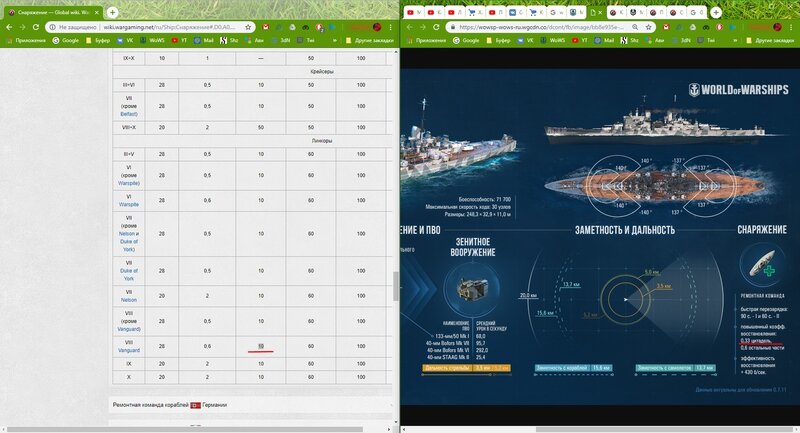This screenshot has width=800, height=433.
Task: Click 'Крейсеры' header in the table
Action: point(321,72)
